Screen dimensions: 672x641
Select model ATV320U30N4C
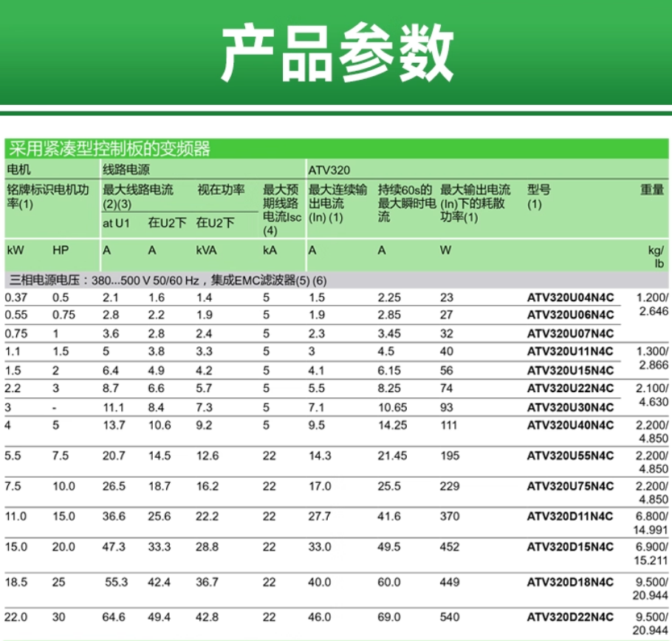570,407
